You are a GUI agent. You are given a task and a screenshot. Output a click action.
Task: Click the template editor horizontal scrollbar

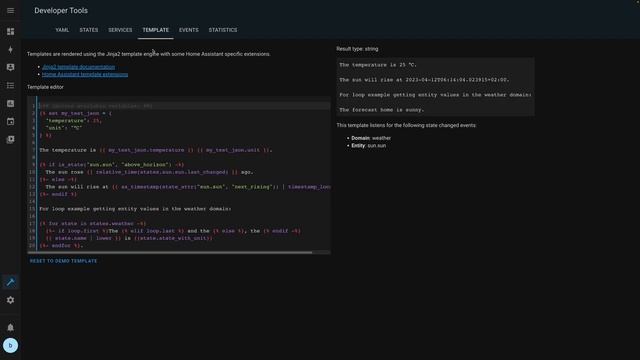(170, 252)
